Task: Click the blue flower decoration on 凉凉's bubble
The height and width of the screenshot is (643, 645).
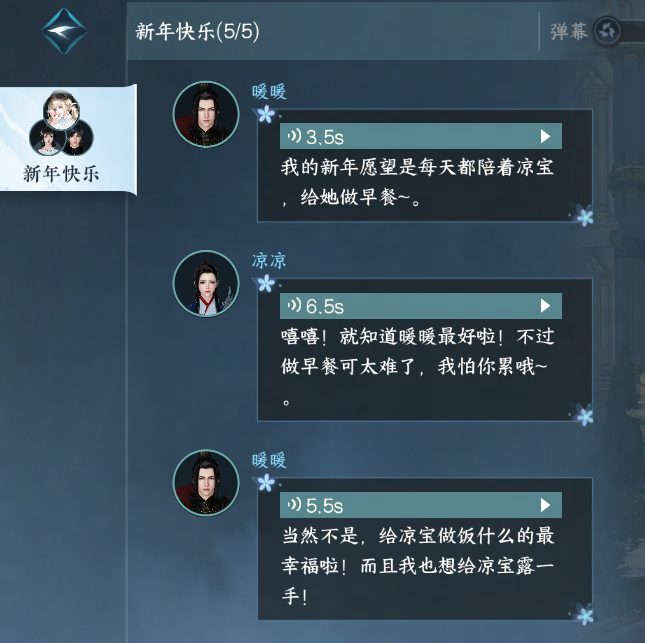Action: click(266, 283)
